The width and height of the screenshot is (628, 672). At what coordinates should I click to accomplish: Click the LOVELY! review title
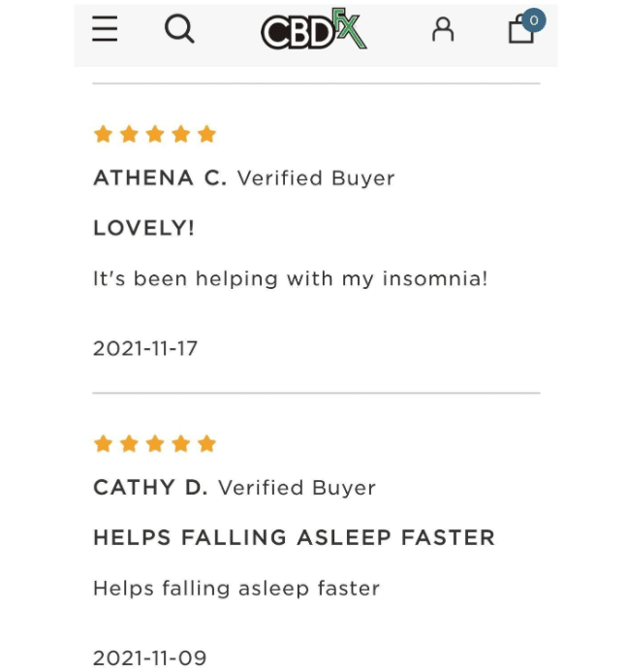[143, 228]
